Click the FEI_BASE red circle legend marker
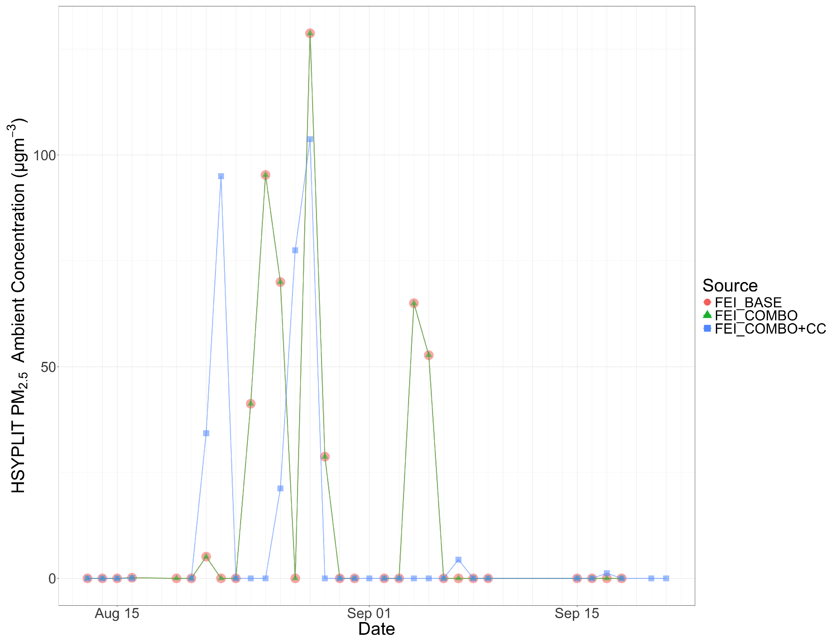The image size is (833, 644). coord(707,302)
